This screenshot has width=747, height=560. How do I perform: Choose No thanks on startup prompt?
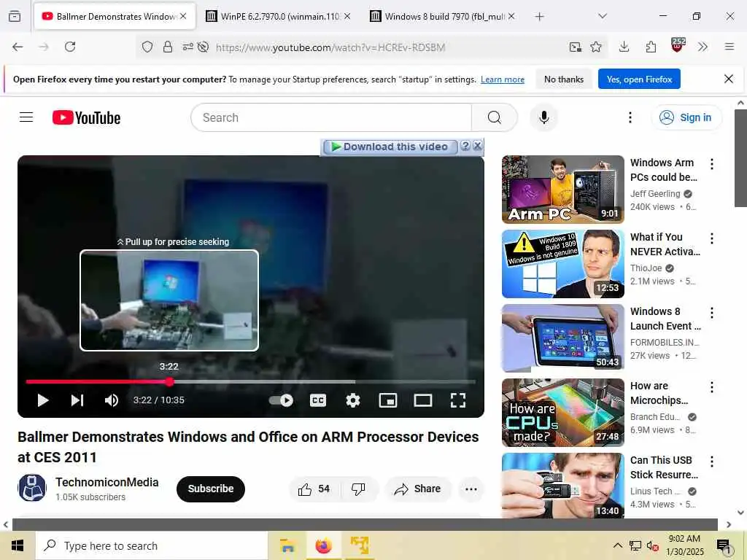pyautogui.click(x=564, y=79)
